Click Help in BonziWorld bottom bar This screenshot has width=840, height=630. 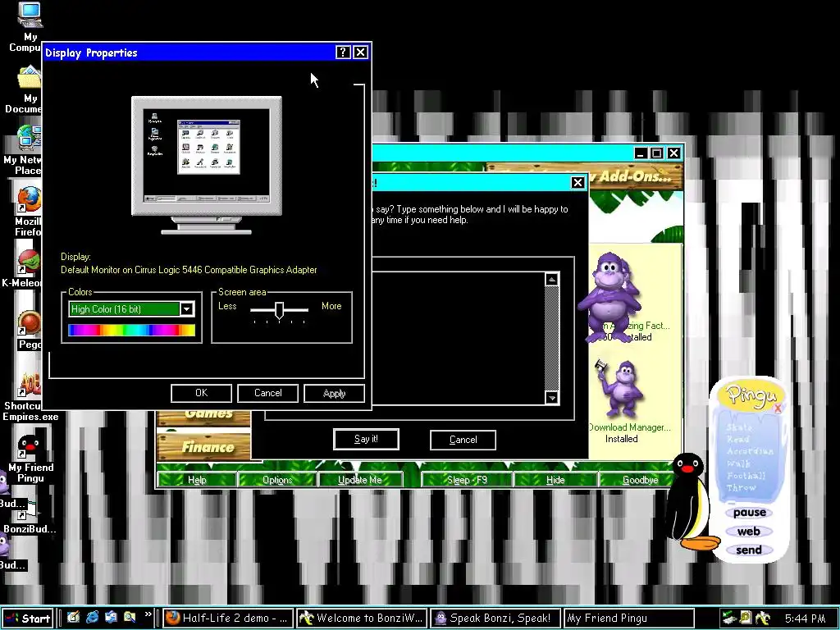tap(197, 479)
